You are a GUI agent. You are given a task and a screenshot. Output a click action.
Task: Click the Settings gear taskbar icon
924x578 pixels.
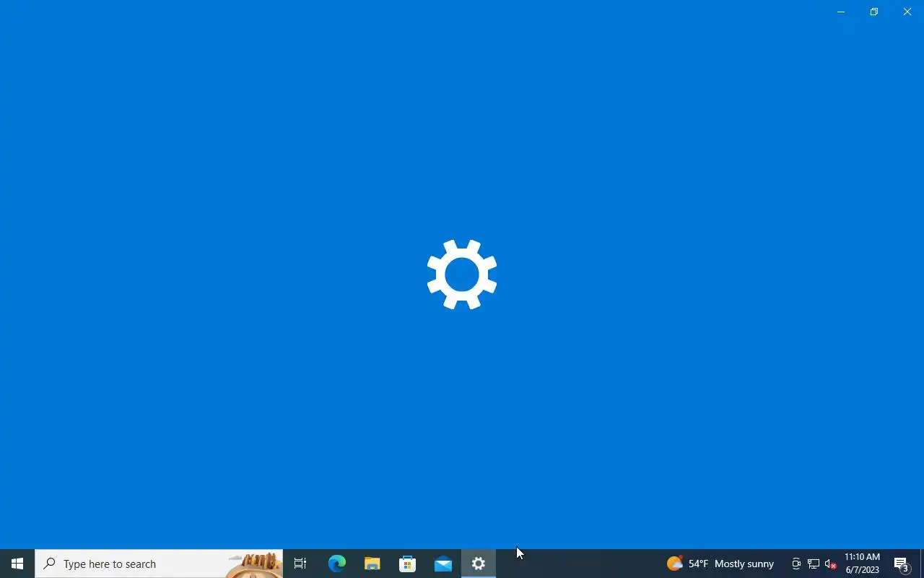point(479,564)
